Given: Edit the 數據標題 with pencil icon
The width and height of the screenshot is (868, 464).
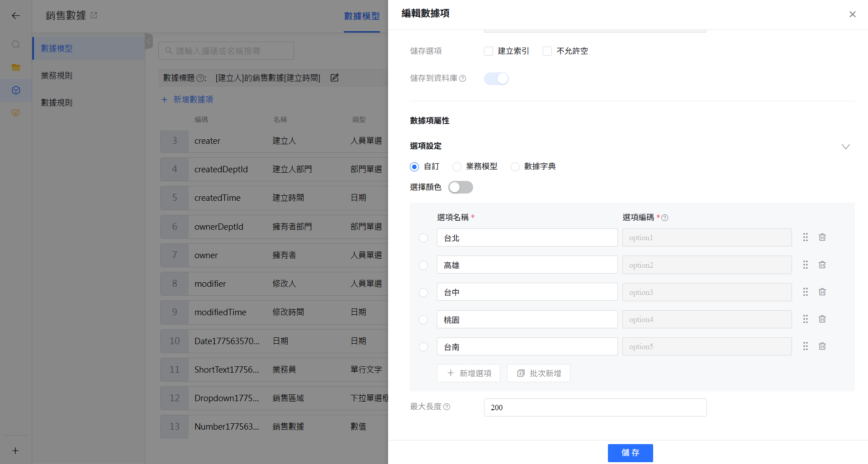Looking at the screenshot, I should [334, 78].
